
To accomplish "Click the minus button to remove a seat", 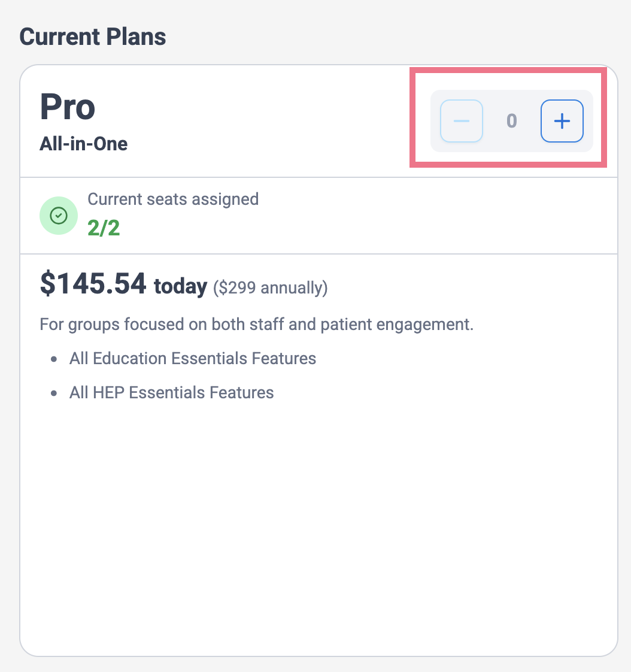I will 462,121.
